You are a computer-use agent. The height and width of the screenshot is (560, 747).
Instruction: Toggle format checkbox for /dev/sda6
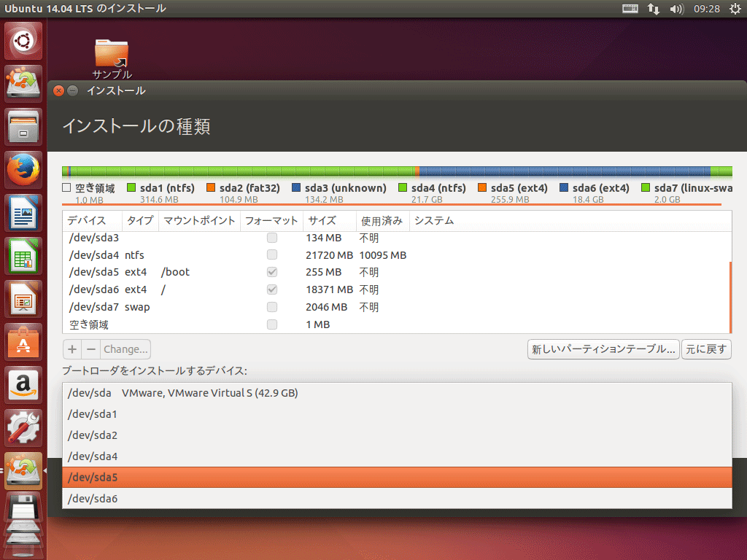click(x=272, y=289)
